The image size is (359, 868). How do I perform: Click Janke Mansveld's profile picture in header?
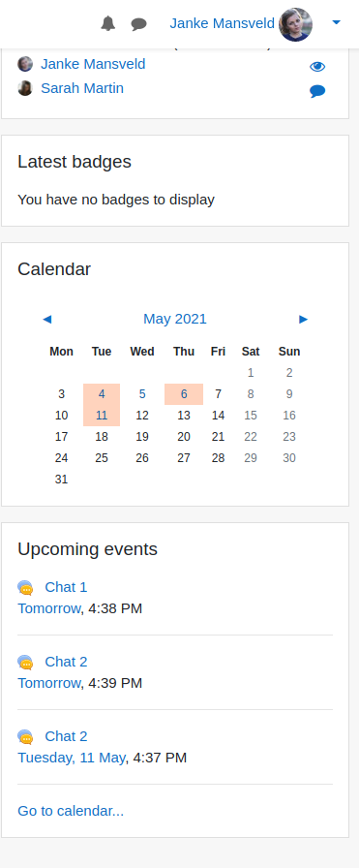295,24
